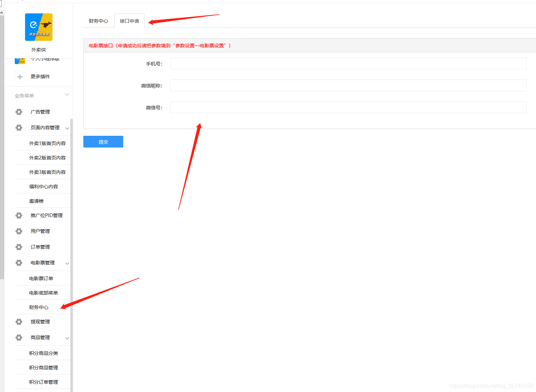Click the gear icon next to 推广位PID管理
This screenshot has height=392, width=536.
click(19, 215)
